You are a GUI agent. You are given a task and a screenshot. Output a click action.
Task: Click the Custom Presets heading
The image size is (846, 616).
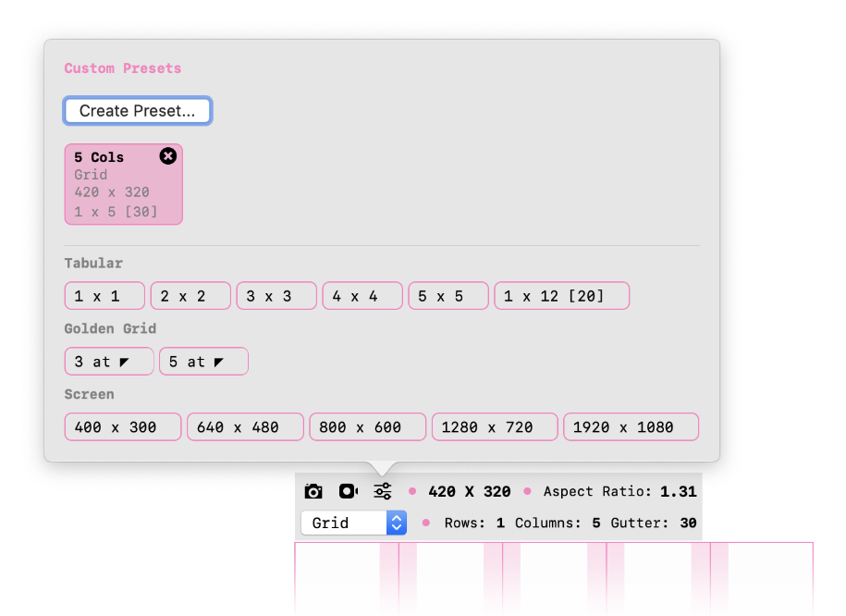[x=123, y=68]
